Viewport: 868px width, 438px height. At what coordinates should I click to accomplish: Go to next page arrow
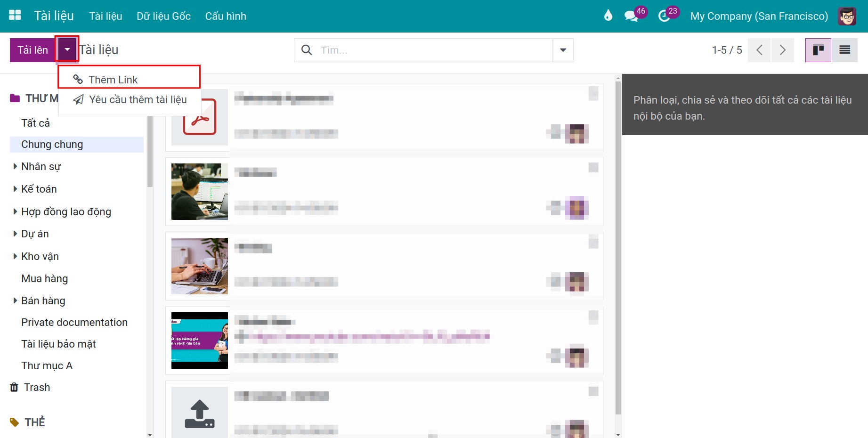coord(782,50)
